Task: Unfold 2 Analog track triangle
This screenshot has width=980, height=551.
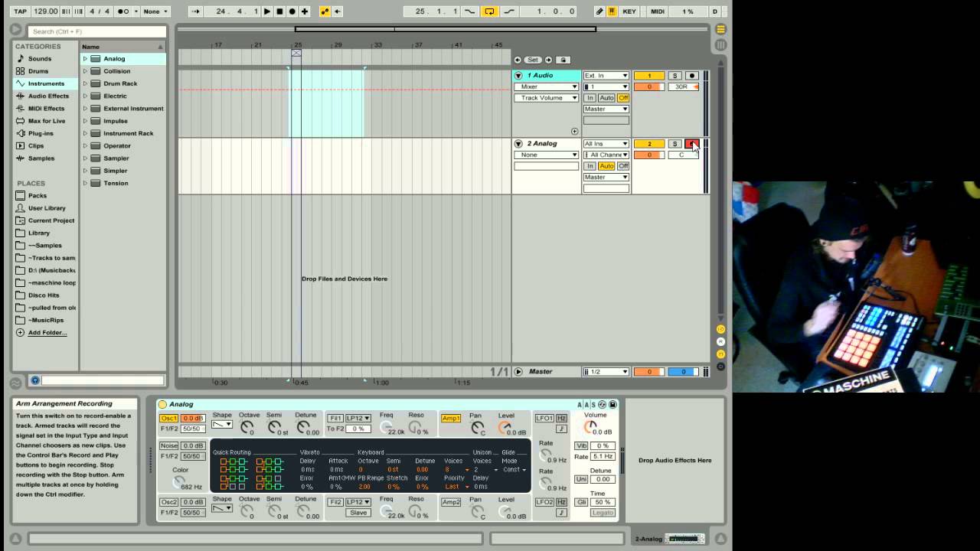Action: point(518,144)
